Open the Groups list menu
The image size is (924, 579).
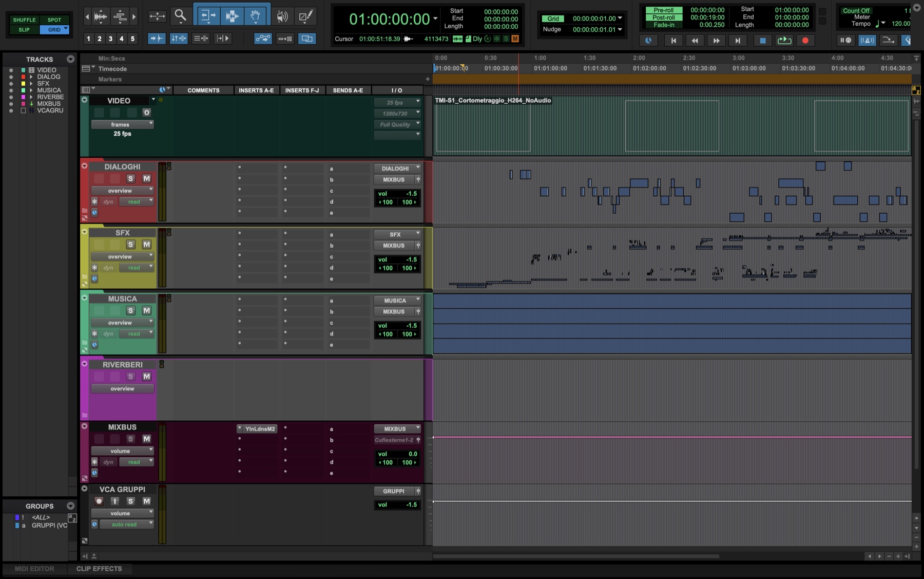(x=70, y=506)
